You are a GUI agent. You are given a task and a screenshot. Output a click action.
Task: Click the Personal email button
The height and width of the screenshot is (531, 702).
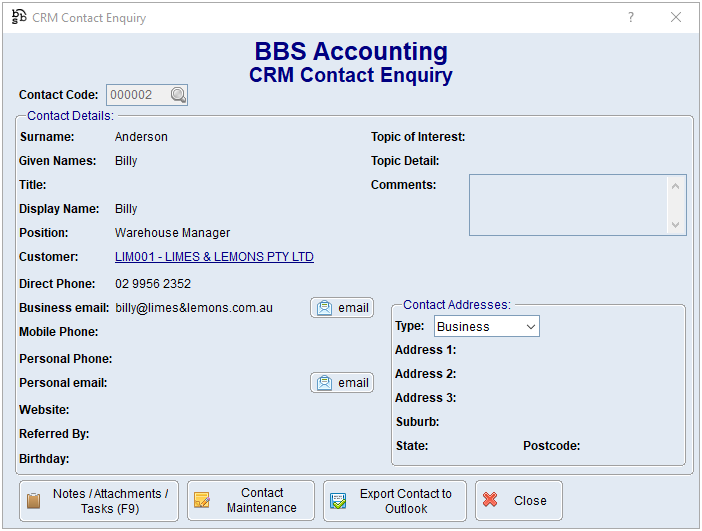click(x=342, y=383)
